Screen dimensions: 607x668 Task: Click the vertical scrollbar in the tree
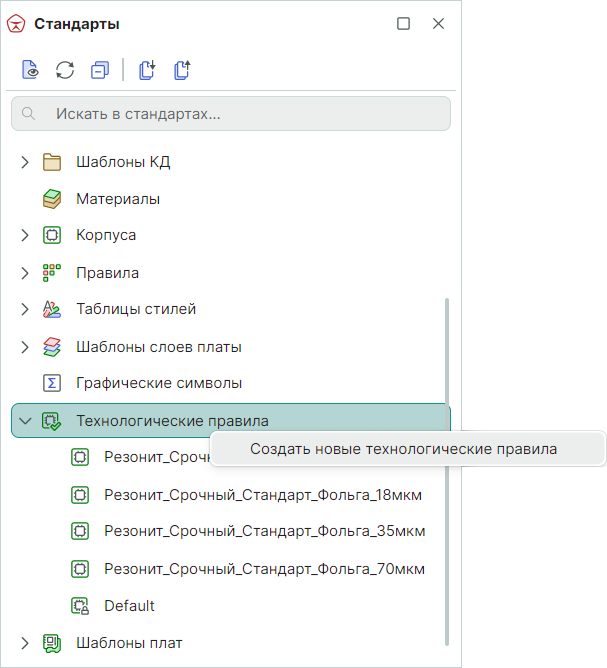pyautogui.click(x=446, y=470)
